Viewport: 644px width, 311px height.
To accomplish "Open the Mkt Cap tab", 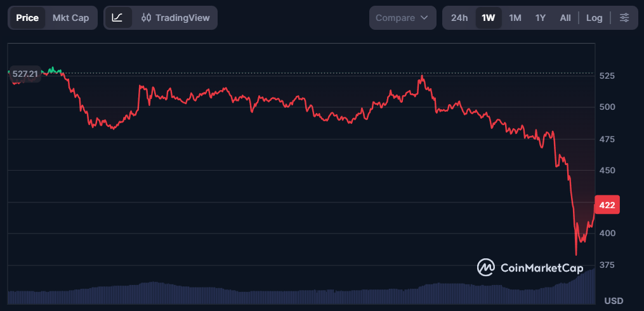I will pos(70,18).
